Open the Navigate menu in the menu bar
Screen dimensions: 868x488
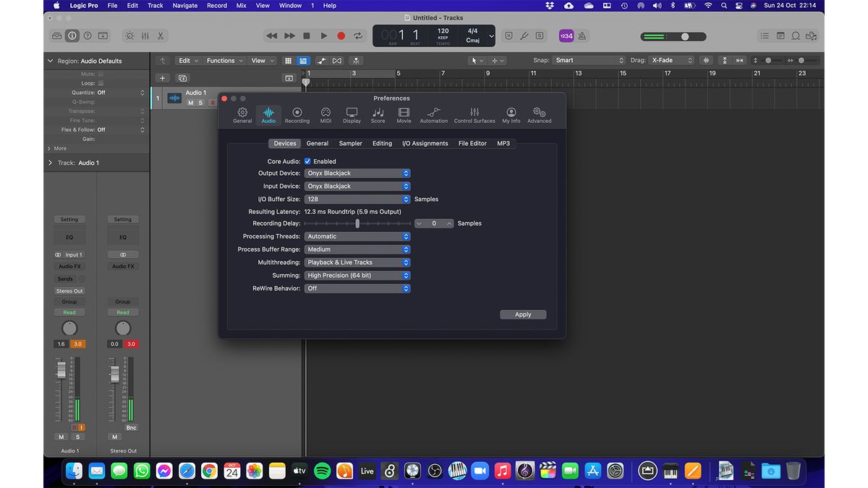click(184, 5)
